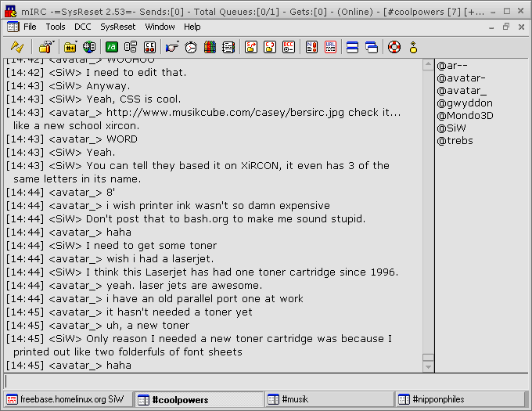The height and width of the screenshot is (411, 532).
Task: Click the chat scrollbar down arrow
Action: (428, 366)
